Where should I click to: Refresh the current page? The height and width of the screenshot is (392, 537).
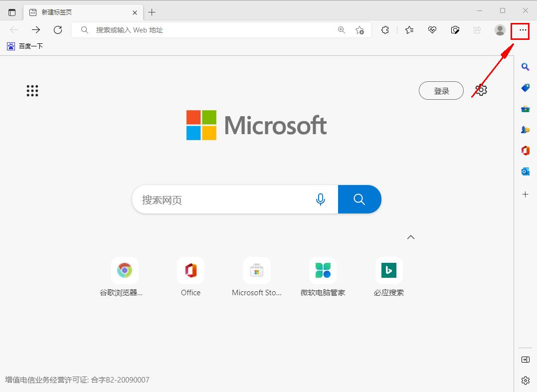(x=58, y=30)
